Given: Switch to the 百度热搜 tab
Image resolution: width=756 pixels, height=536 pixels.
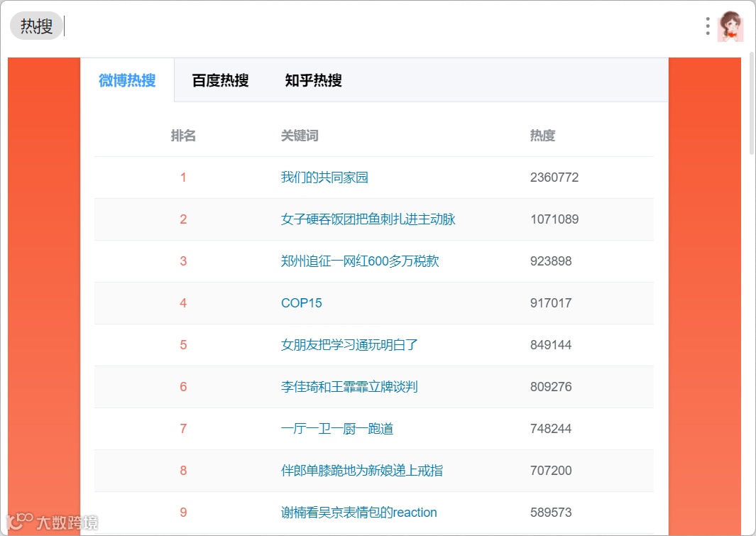Looking at the screenshot, I should (x=220, y=80).
